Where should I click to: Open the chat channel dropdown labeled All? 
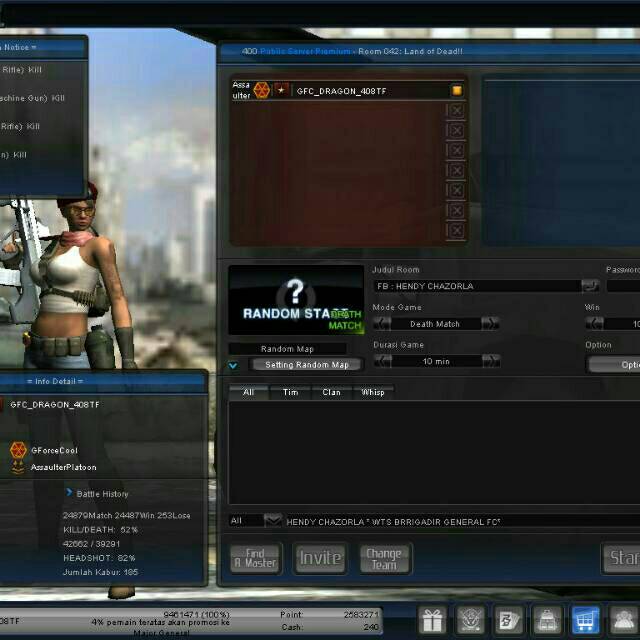273,521
